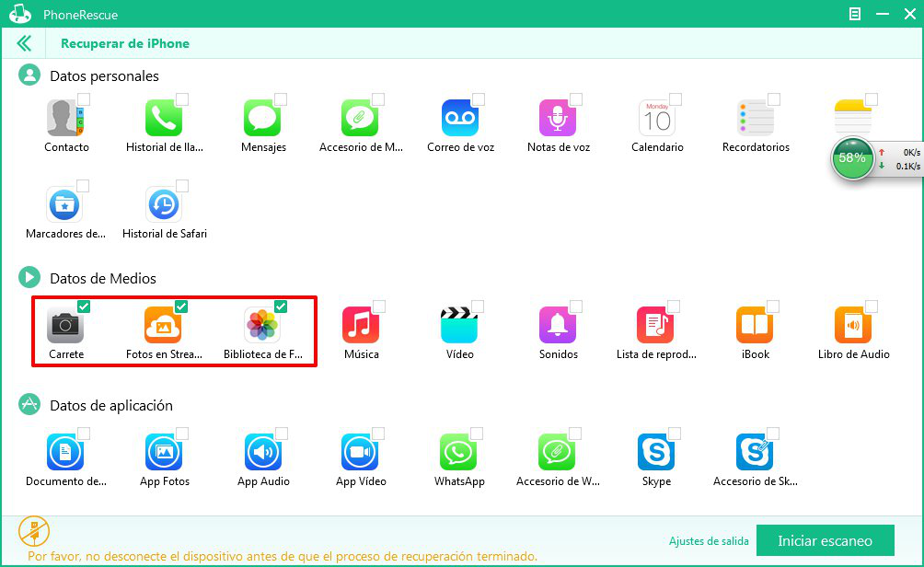Click the Biblioteca de F... photos icon
This screenshot has width=924, height=567.
point(262,325)
